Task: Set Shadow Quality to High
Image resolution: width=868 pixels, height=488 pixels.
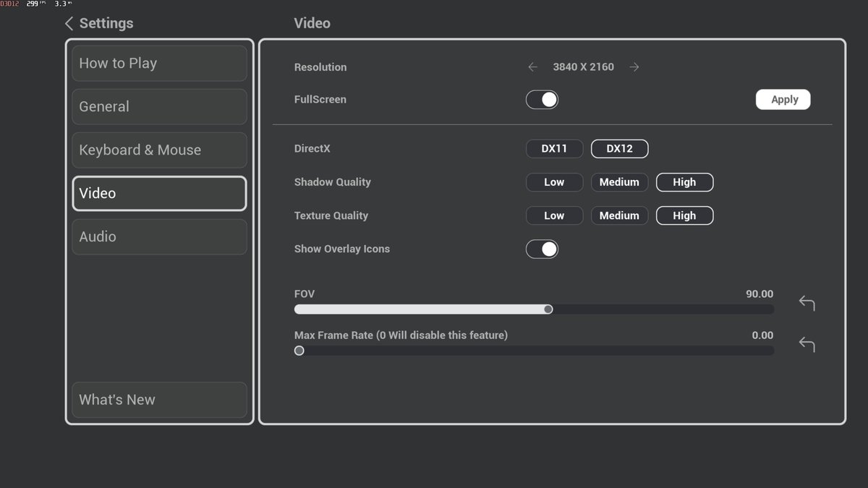Action: tap(684, 182)
